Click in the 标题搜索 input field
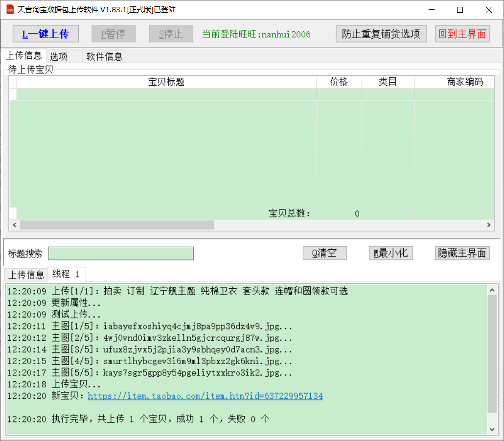 tap(121, 254)
